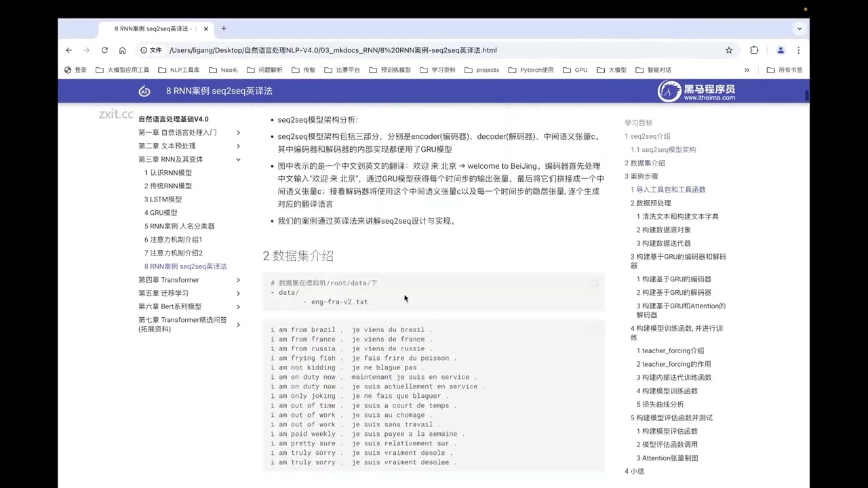Viewport: 868px width, 488px height.
Task: Reload the page with refresh icon
Action: (104, 50)
